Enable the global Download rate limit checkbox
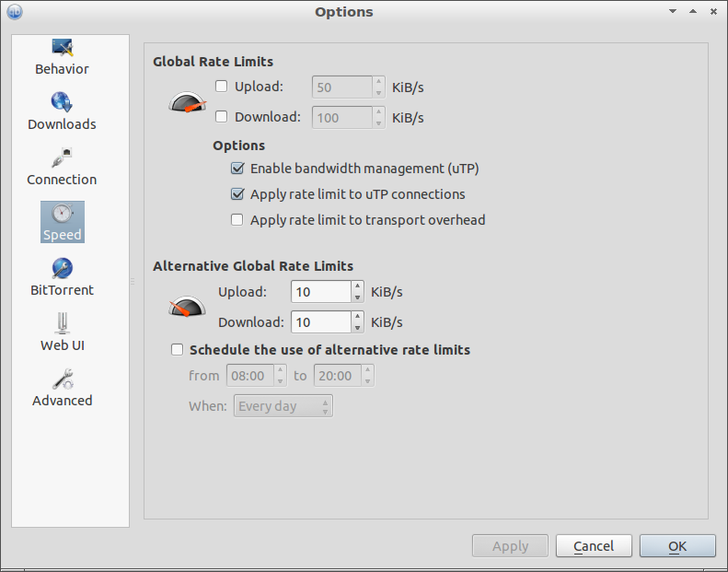 (x=222, y=117)
